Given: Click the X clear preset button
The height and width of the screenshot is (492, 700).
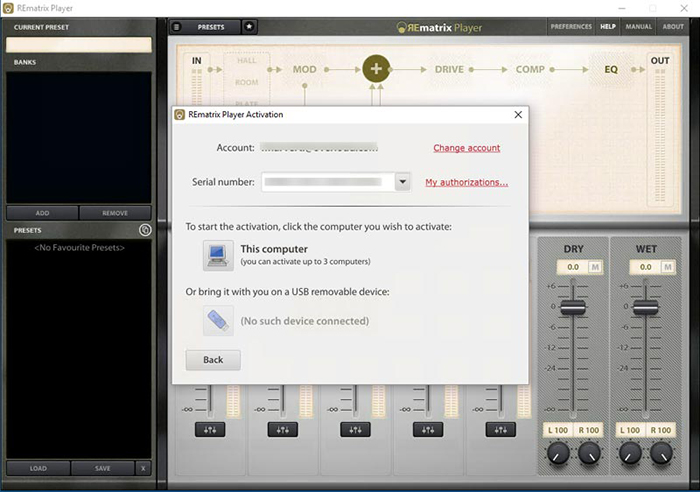Looking at the screenshot, I should pos(143,468).
